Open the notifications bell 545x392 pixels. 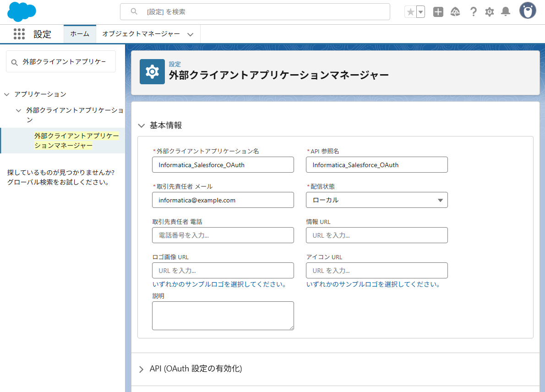[x=506, y=12]
